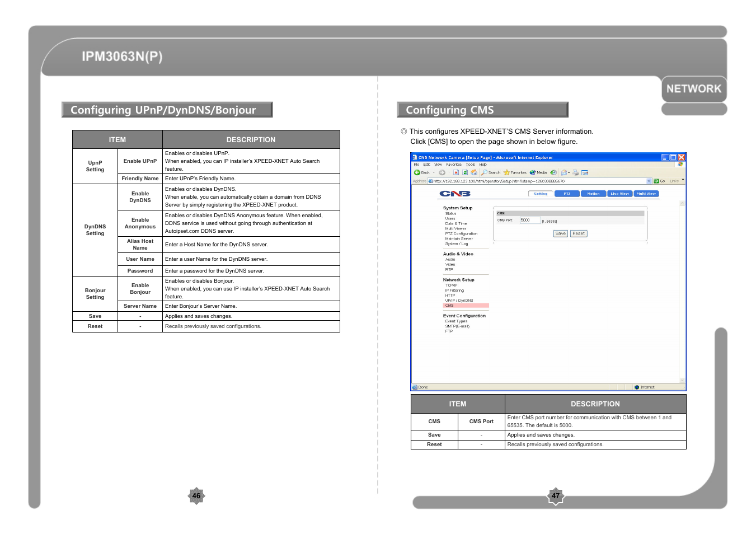Open the Favorites menu in menu bar

click(454, 165)
